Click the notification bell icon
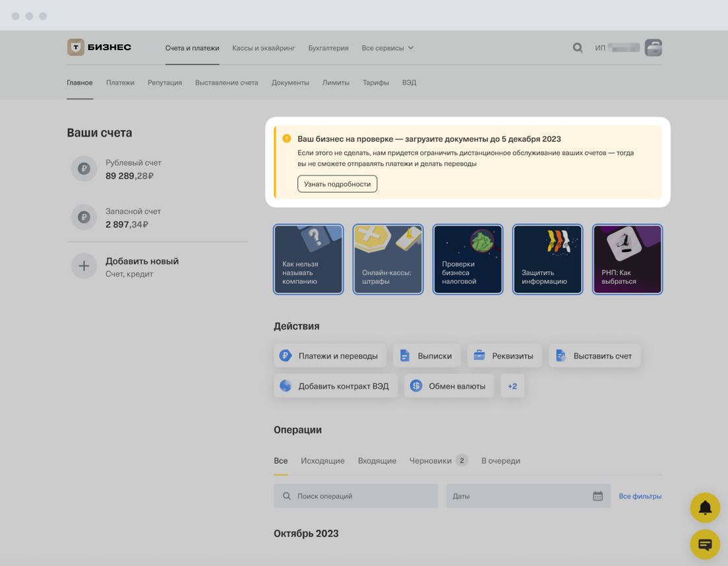 pos(705,507)
